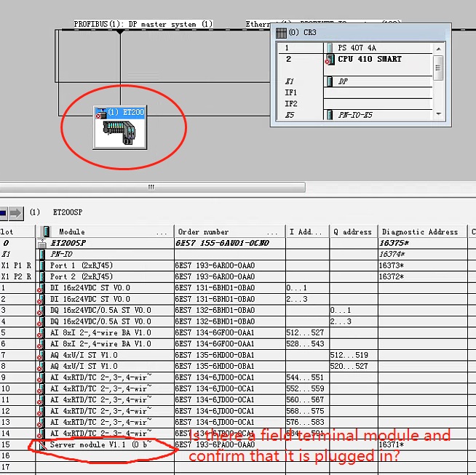
Task: Click the Module column header
Action: (105, 232)
